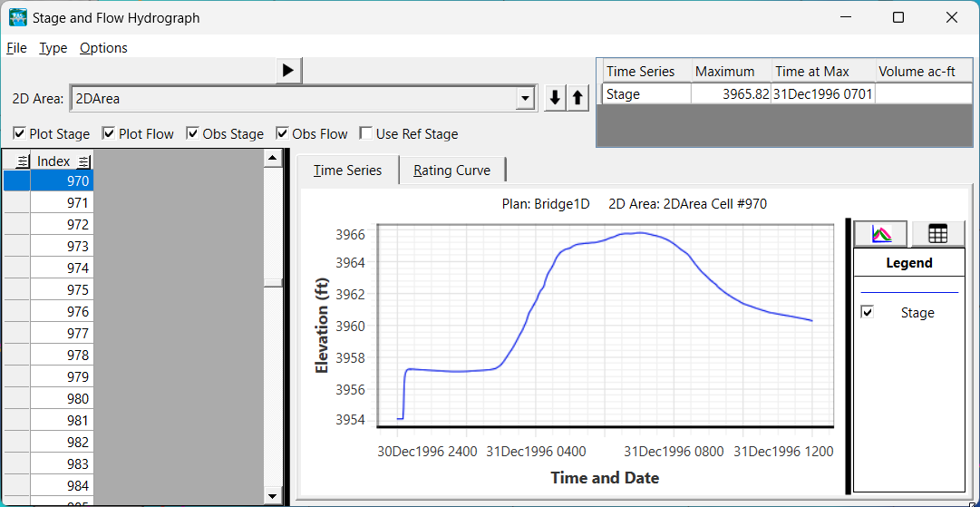Click the play animation arrow button

pos(288,70)
